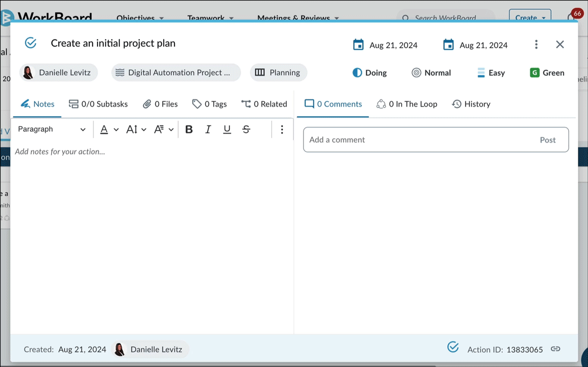Open the font color dropdown

pos(109,129)
